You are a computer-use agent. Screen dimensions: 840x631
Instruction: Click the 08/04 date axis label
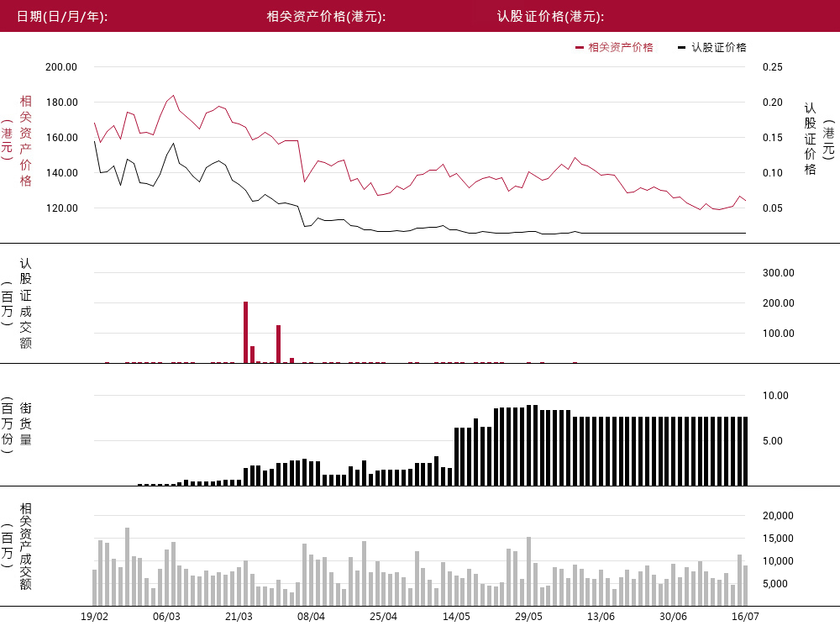click(x=312, y=616)
